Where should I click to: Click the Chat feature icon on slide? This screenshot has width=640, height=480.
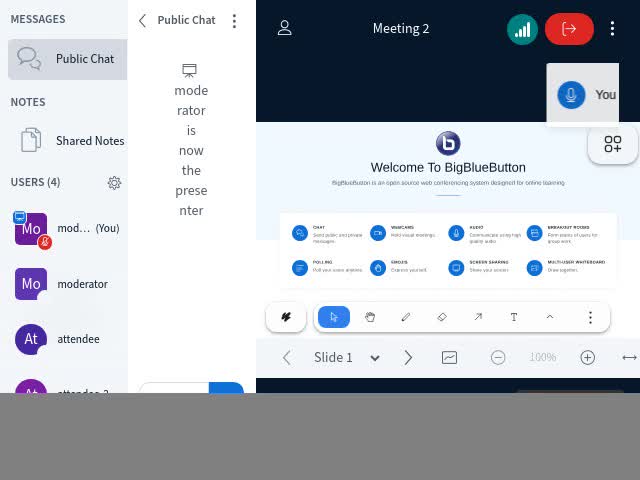click(x=300, y=233)
